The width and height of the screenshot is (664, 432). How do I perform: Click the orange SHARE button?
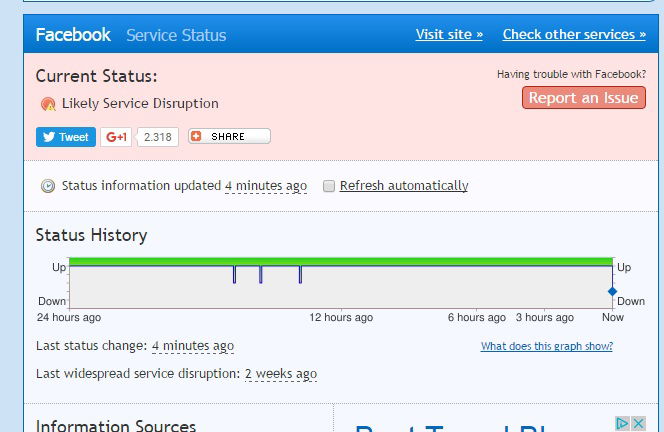[x=229, y=136]
